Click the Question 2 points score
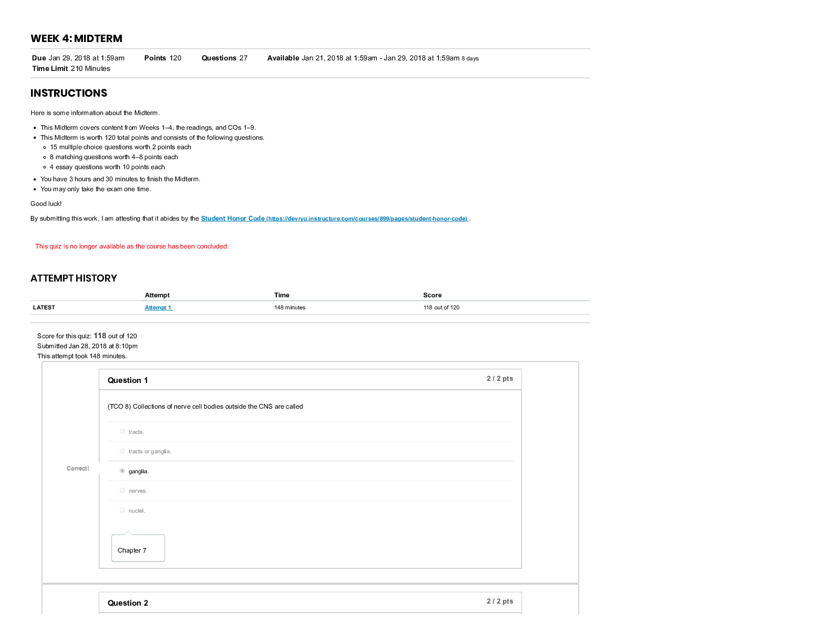 [x=499, y=601]
